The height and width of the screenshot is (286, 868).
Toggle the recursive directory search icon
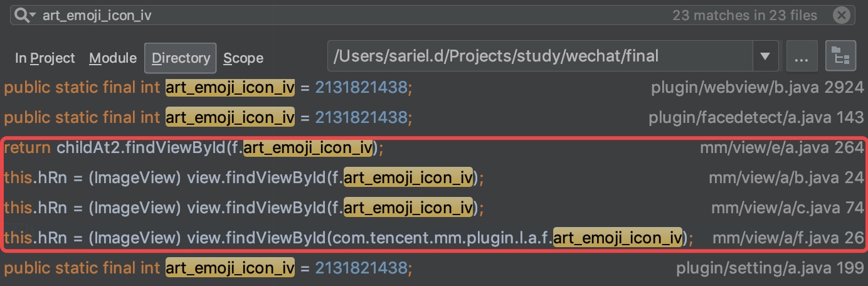(841, 58)
